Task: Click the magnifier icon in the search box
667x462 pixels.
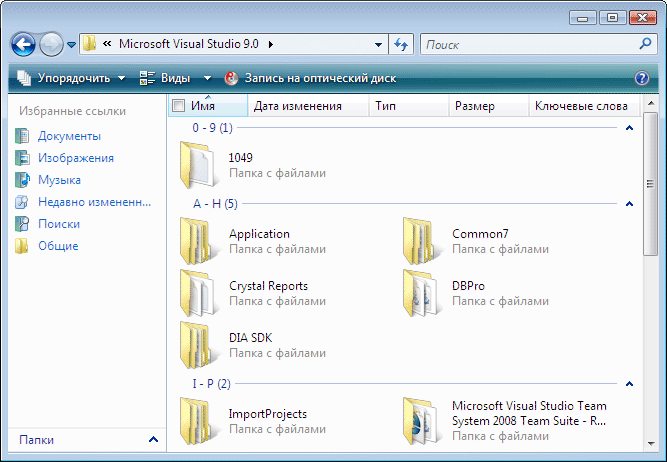Action: tap(645, 43)
